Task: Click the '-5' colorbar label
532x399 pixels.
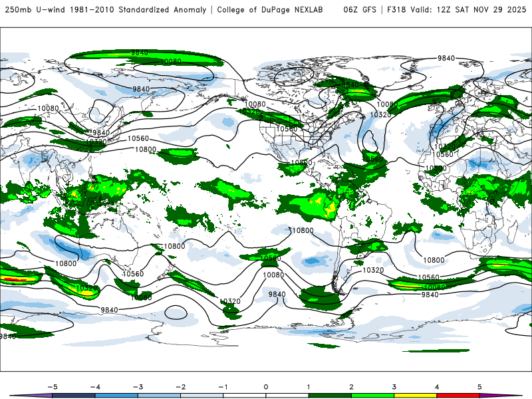Action: 53,387
